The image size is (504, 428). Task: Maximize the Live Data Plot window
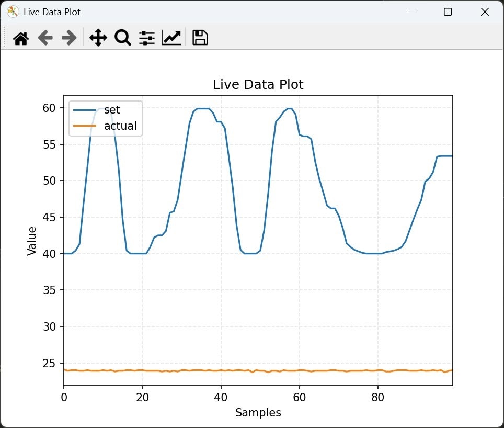[448, 12]
